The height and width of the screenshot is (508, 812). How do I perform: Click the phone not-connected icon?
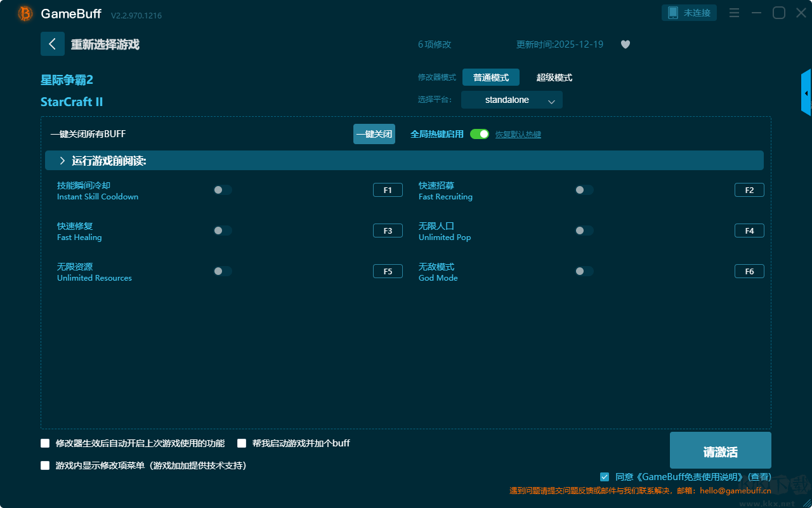click(673, 13)
